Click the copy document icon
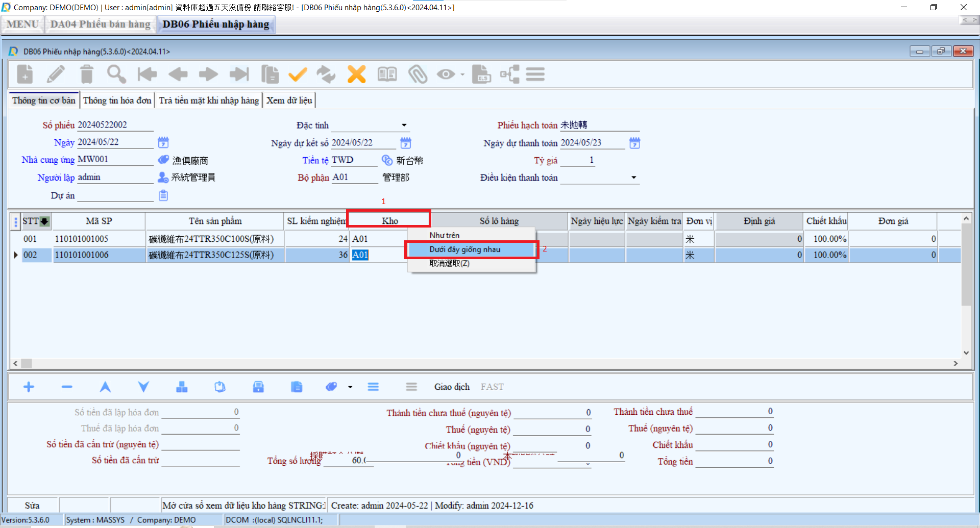 click(270, 74)
